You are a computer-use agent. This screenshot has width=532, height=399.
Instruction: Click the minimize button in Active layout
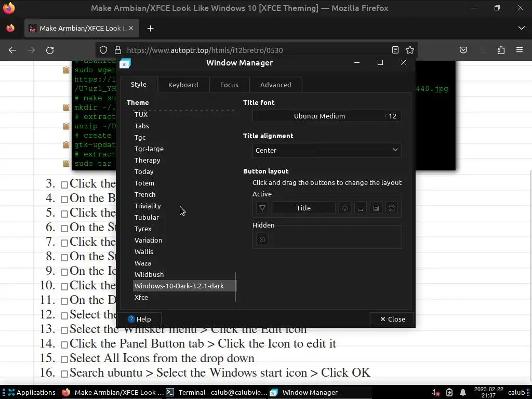coord(361,208)
